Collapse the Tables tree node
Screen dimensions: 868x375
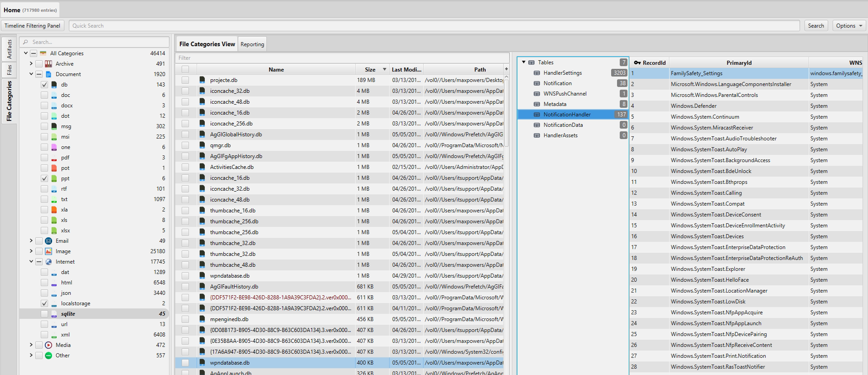[524, 62]
